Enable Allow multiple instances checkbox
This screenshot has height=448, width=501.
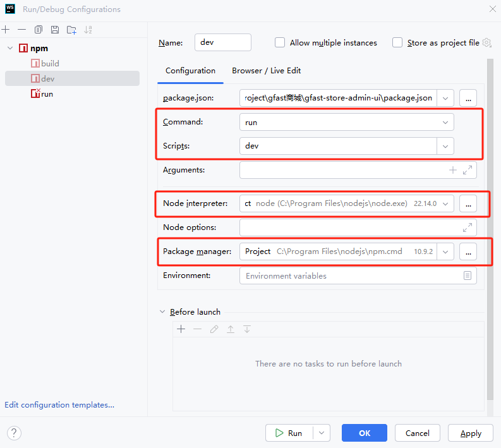tap(280, 43)
